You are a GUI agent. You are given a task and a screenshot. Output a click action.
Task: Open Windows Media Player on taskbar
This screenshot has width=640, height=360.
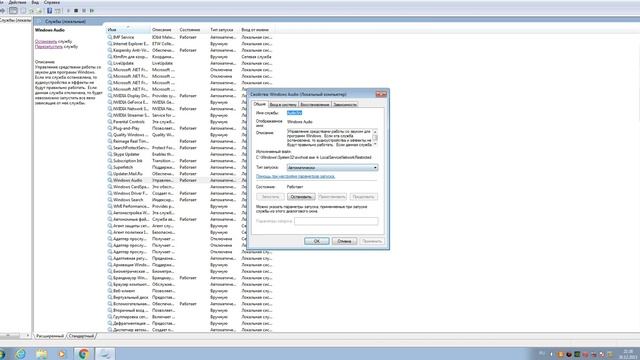62,353
